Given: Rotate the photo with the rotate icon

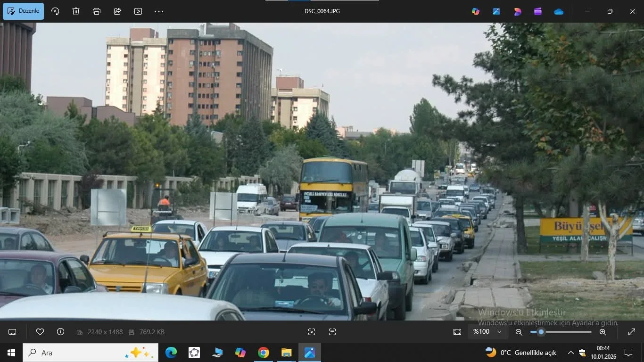Looking at the screenshot, I should [x=55, y=11].
